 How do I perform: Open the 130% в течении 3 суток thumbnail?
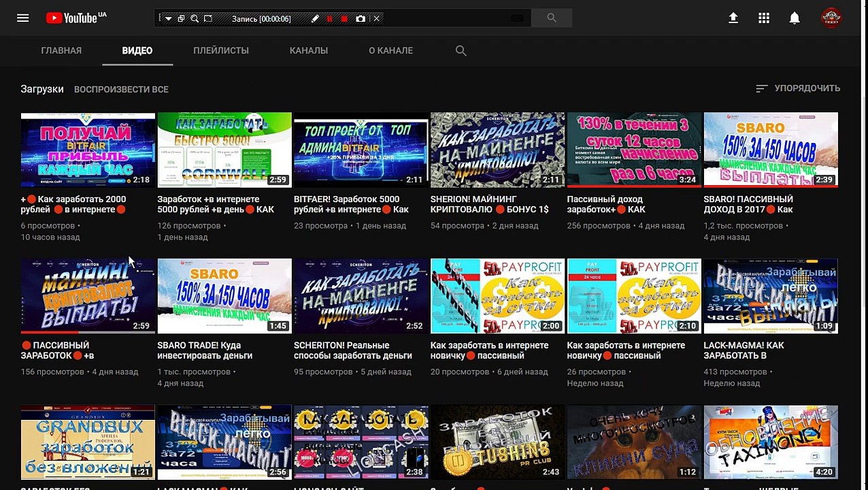(634, 150)
